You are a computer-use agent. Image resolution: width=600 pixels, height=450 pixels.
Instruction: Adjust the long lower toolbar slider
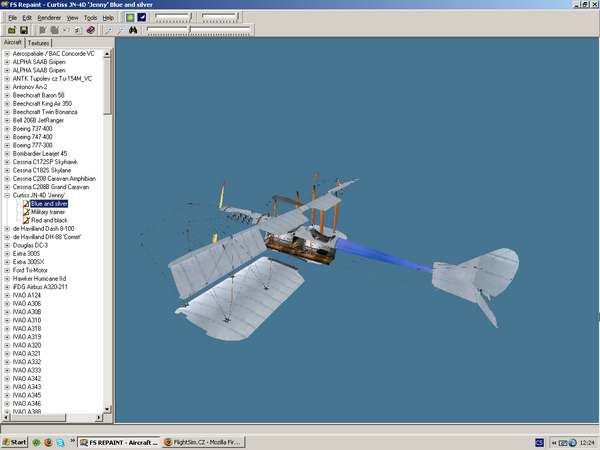pos(199,30)
